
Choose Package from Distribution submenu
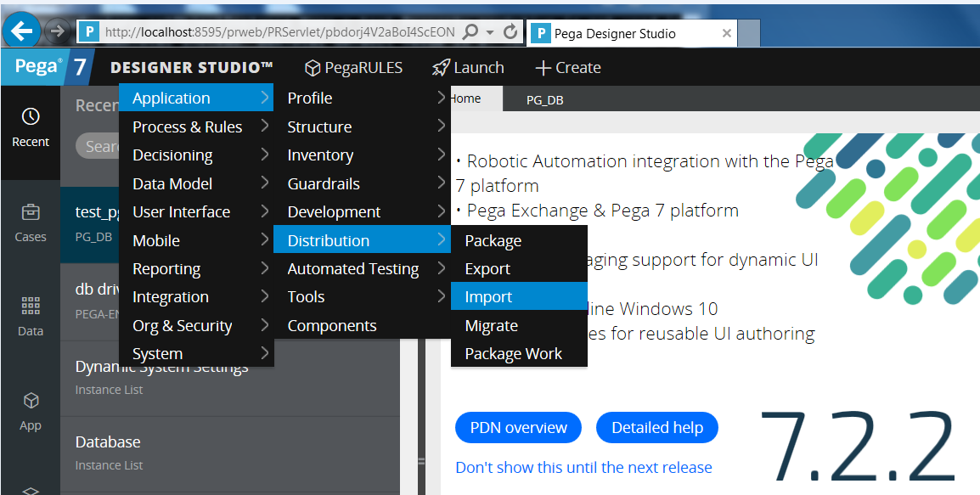519,240
